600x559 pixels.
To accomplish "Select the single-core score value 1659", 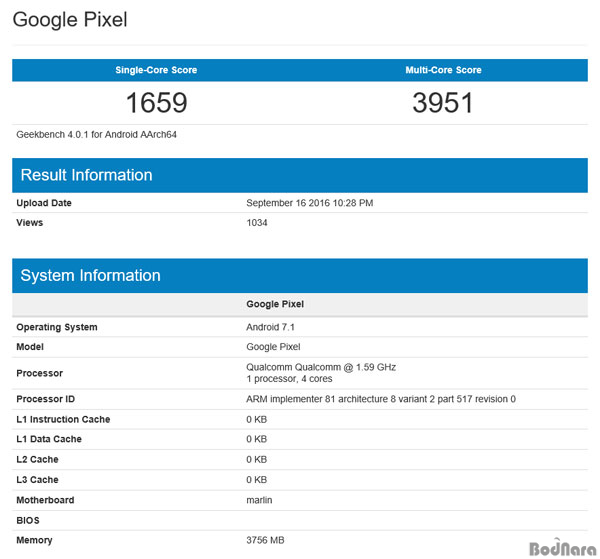I will coord(157,103).
